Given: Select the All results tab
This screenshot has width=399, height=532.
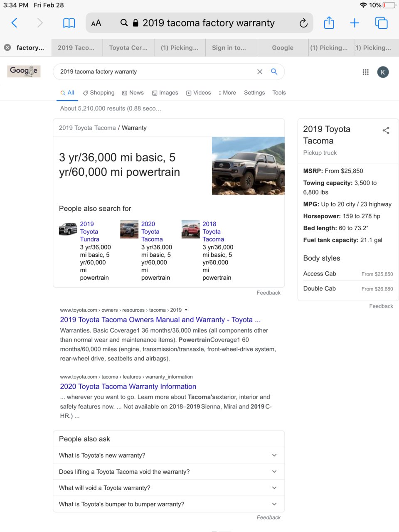Looking at the screenshot, I should (67, 93).
